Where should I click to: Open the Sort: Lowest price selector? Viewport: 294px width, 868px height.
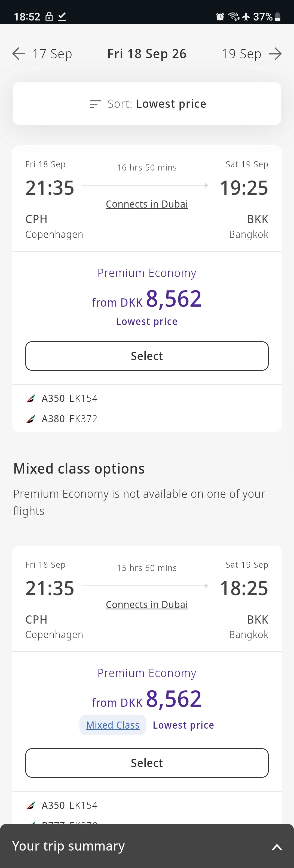147,104
